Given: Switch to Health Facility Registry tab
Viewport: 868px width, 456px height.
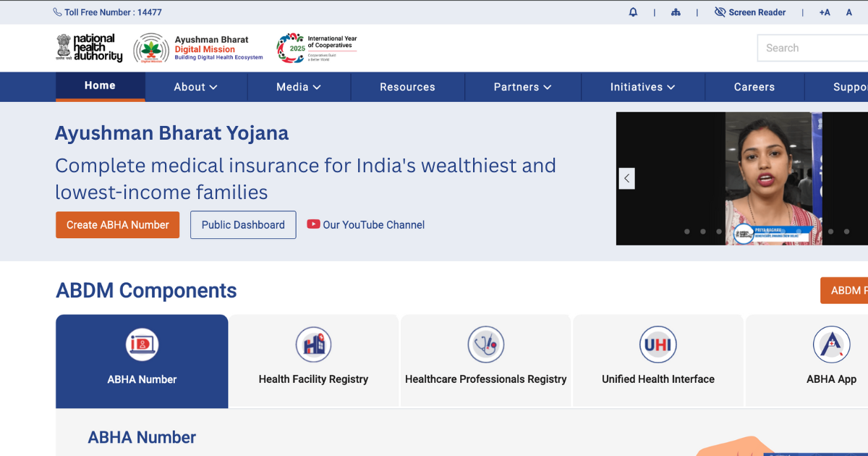Looking at the screenshot, I should pos(313,361).
